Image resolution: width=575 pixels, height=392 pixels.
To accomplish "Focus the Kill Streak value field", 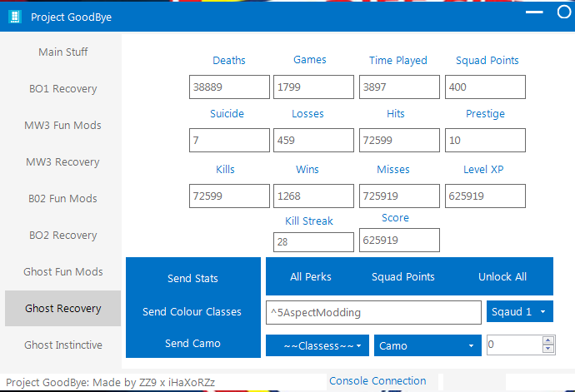I will click(313, 241).
